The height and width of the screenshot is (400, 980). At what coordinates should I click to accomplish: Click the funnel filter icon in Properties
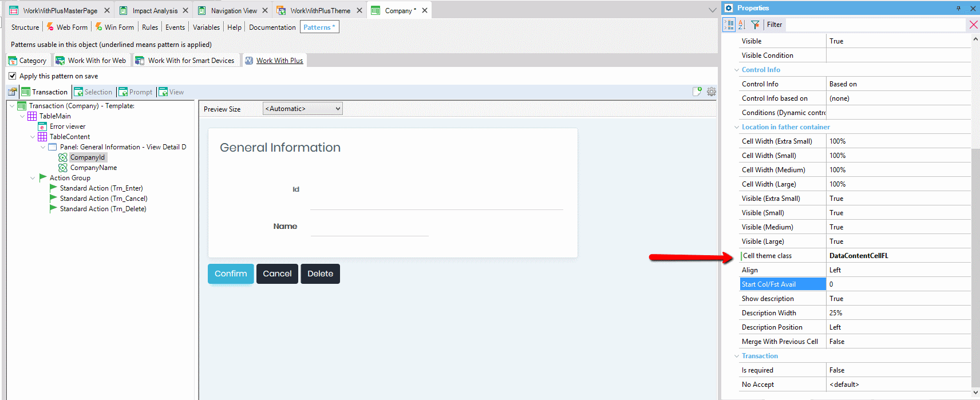[x=755, y=25]
